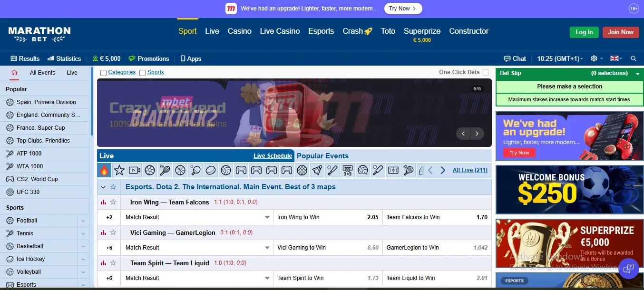Filter live events with video stream icon
Image resolution: width=644 pixels, height=290 pixels.
[x=135, y=170]
